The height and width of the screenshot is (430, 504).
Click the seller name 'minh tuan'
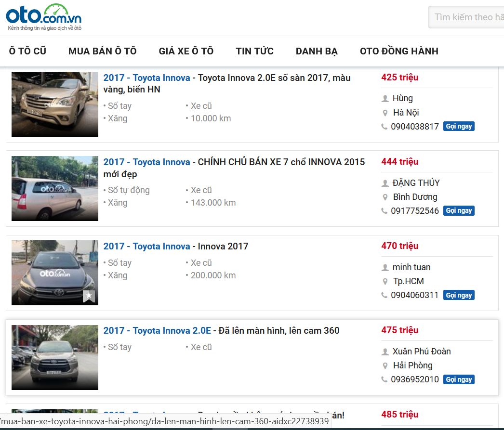tap(411, 267)
